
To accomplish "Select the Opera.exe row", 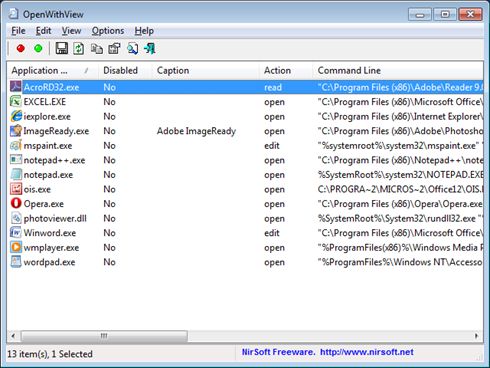I will click(x=245, y=204).
